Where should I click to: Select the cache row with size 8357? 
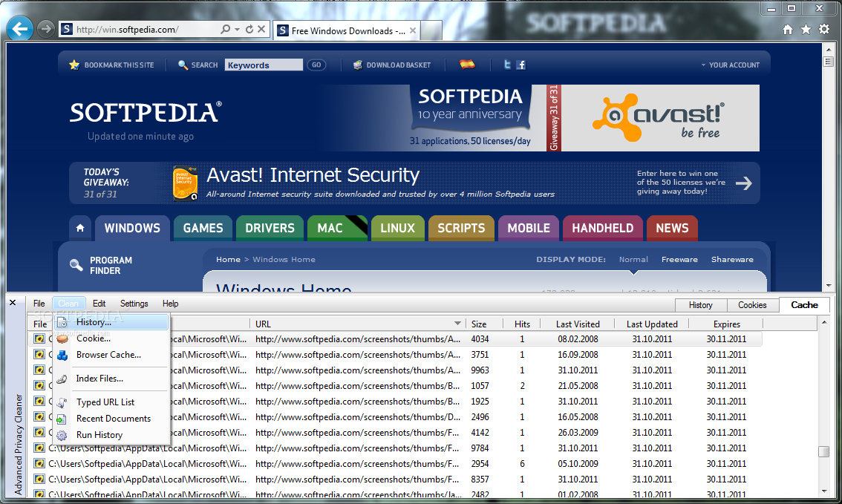396,480
